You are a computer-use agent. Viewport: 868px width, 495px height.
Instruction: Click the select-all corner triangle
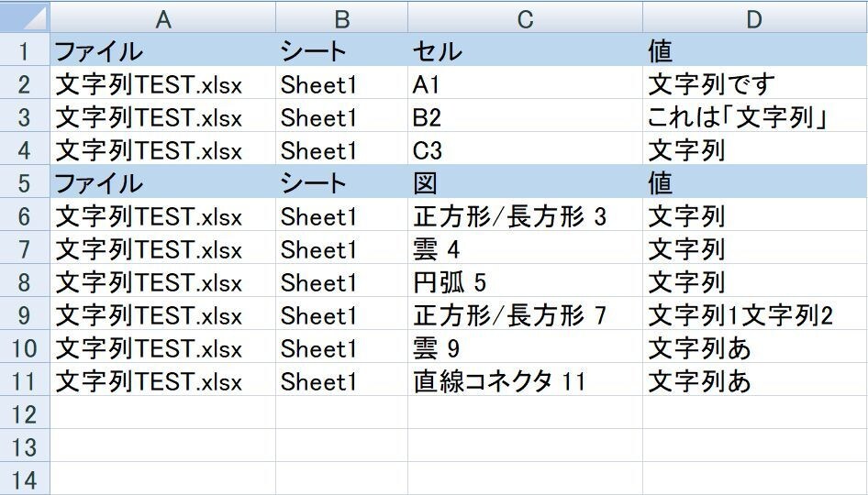coord(25,17)
